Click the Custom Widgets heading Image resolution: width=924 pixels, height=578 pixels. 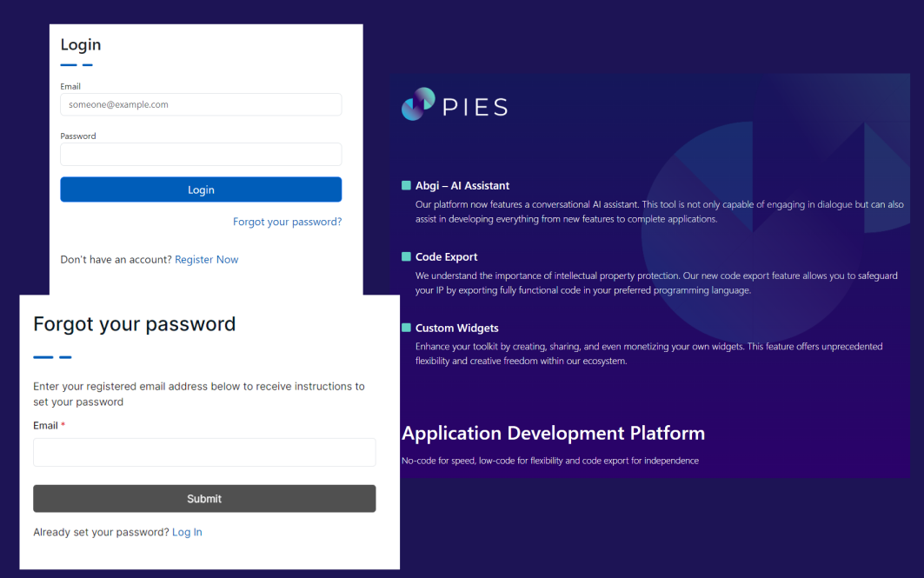455,328
